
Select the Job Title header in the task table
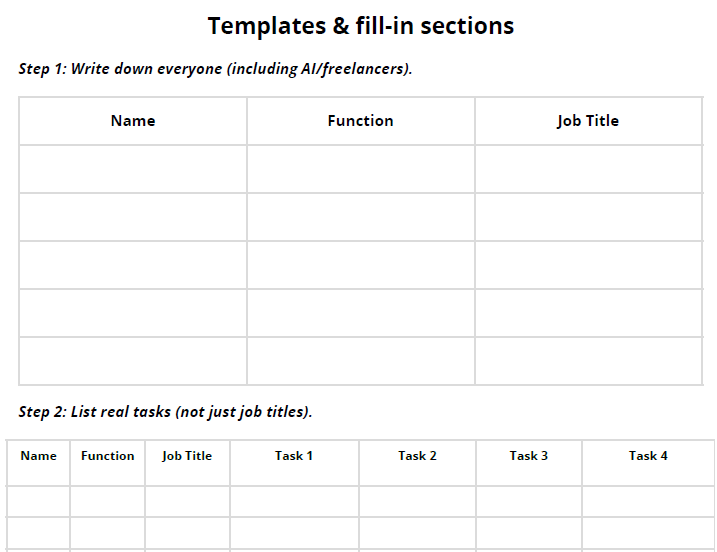(x=187, y=456)
